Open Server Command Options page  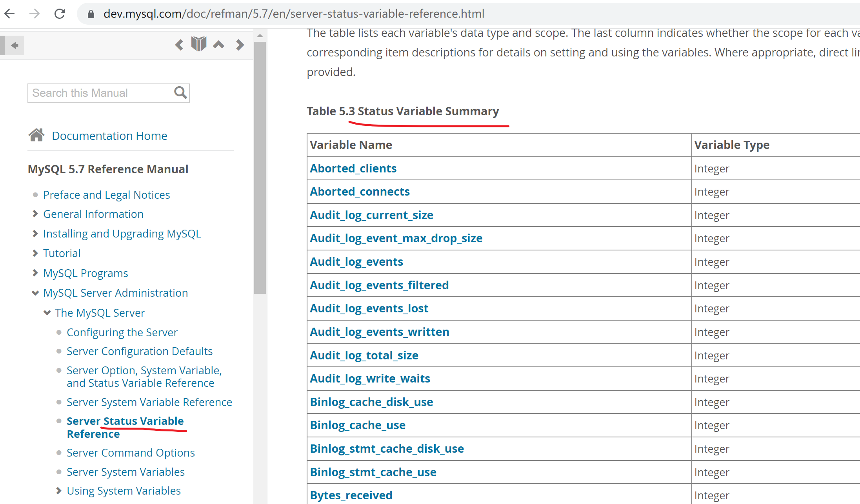[131, 453]
